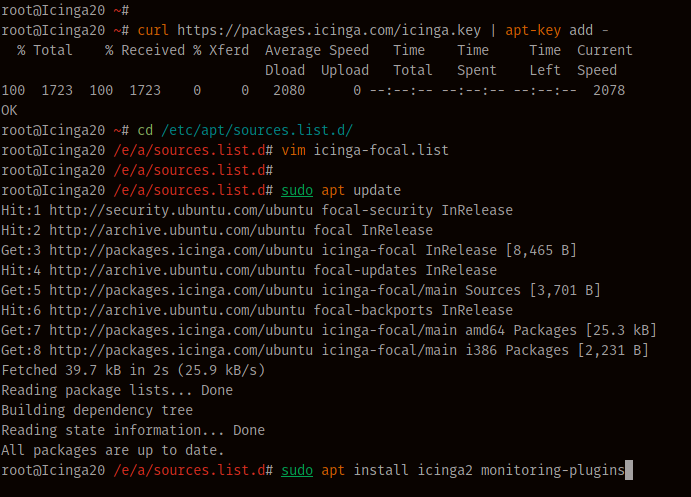Screen dimensions: 691x497
Task: Click the empty prompt on first line
Action: (x=65, y=10)
